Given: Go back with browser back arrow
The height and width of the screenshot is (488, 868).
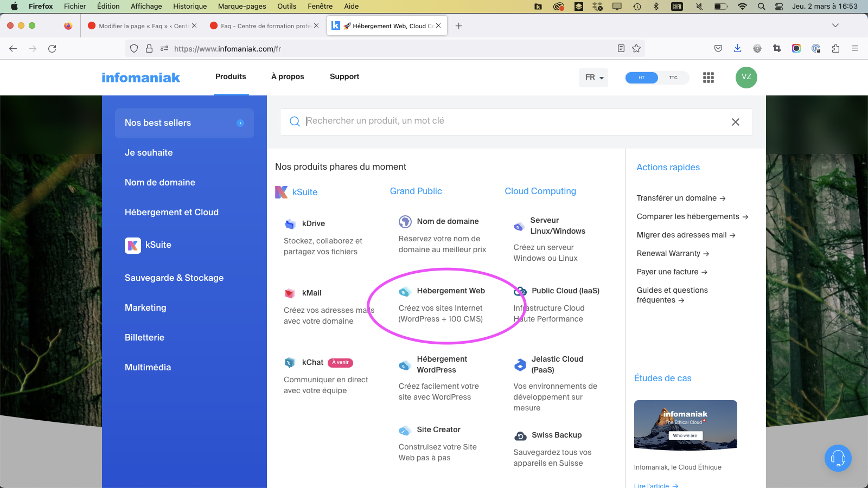Looking at the screenshot, I should [x=13, y=48].
